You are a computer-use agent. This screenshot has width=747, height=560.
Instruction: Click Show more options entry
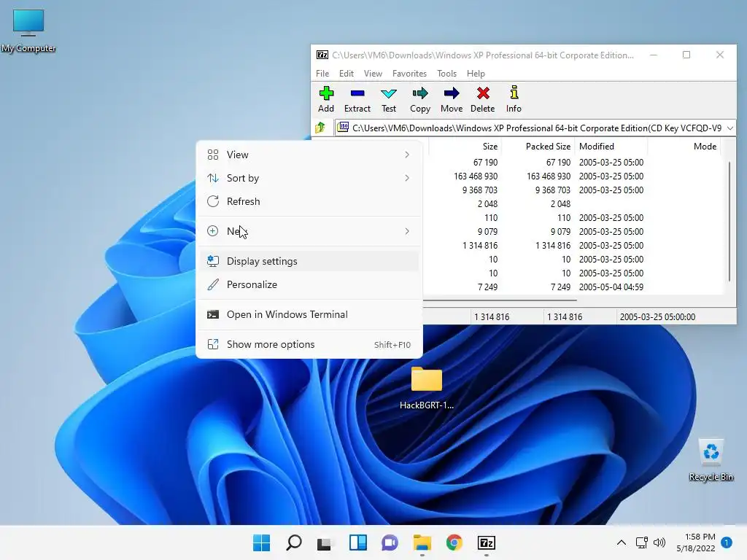[x=309, y=344]
